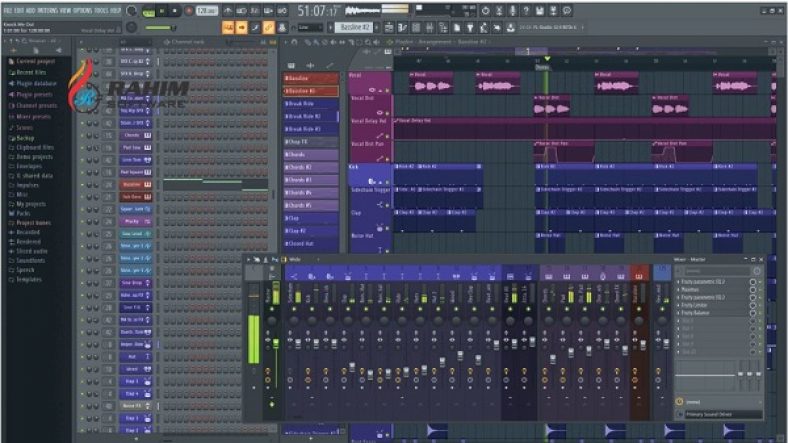
Task: Click the speech bubble icon in toolbar
Action: coord(567,11)
